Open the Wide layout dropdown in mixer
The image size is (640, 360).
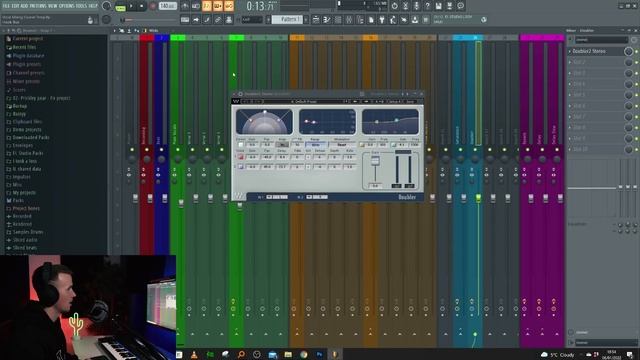click(151, 31)
